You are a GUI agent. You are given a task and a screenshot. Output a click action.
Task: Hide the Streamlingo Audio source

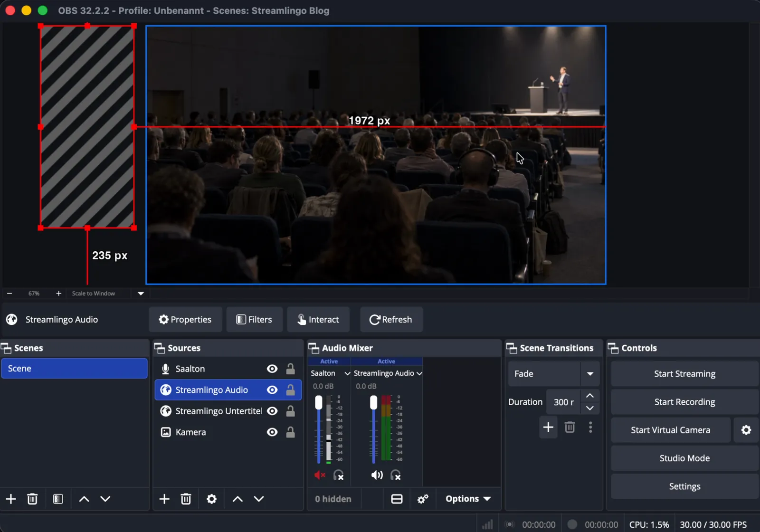click(x=272, y=390)
